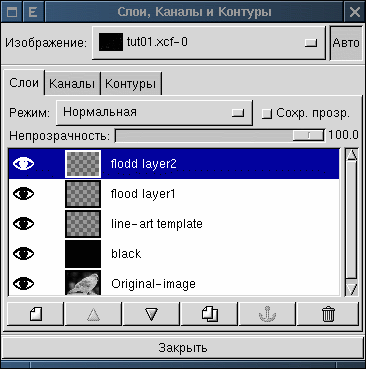Open the Изображение tut01.xcf-0 dropdown
This screenshot has height=369, width=366.
coord(208,43)
